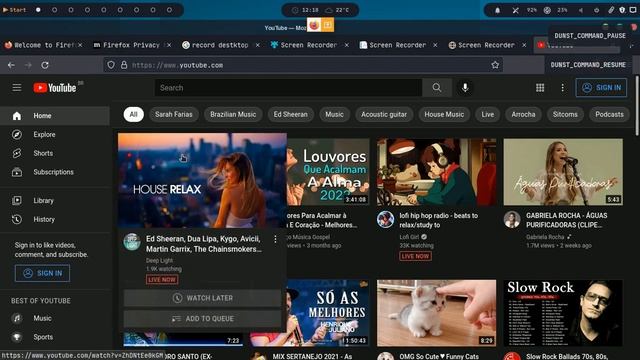Image resolution: width=640 pixels, height=360 pixels.
Task: Click the GABRIELA ROCHA - ÁGUAS PURIFICADORAS title
Action: tap(567, 220)
